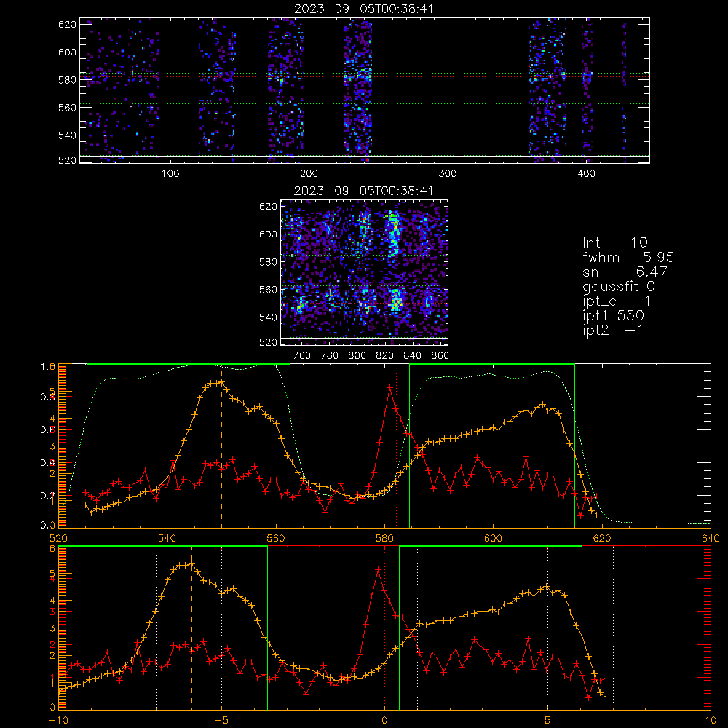Click x-axis label 100 of the top plot

tap(170, 174)
